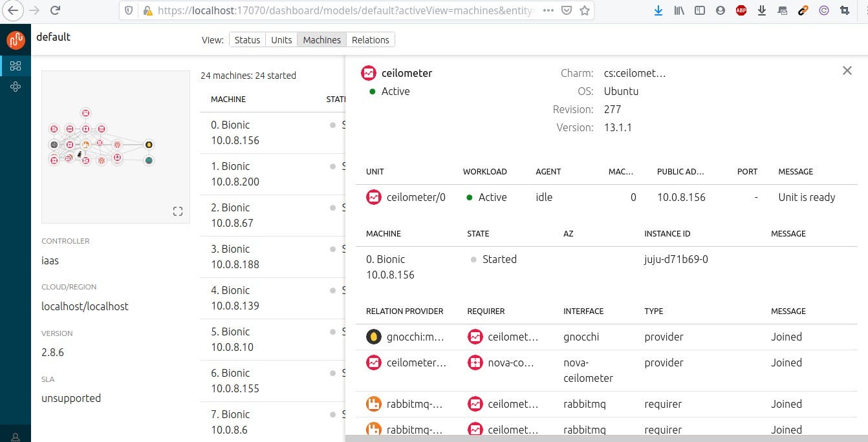Open the browser downloads arrow
The height and width of the screenshot is (442, 868).
[x=658, y=10]
